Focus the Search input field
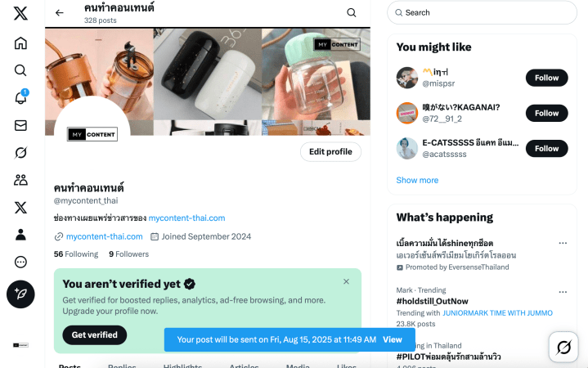 point(483,12)
